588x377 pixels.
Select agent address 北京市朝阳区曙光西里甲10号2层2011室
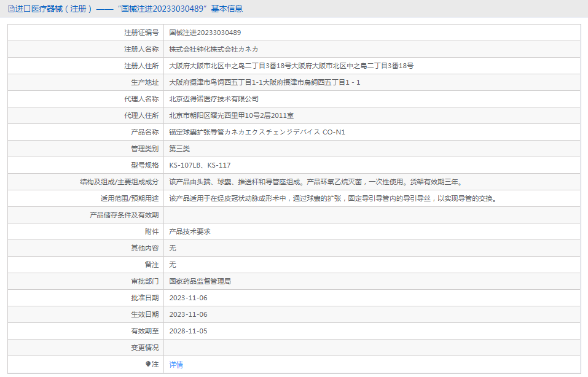click(x=232, y=115)
